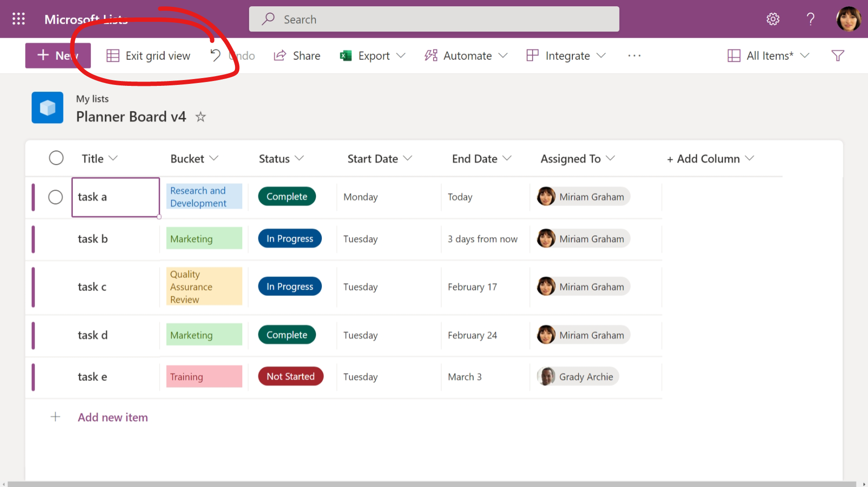The image size is (868, 487).
Task: Open the End Date column menu
Action: [x=482, y=159]
